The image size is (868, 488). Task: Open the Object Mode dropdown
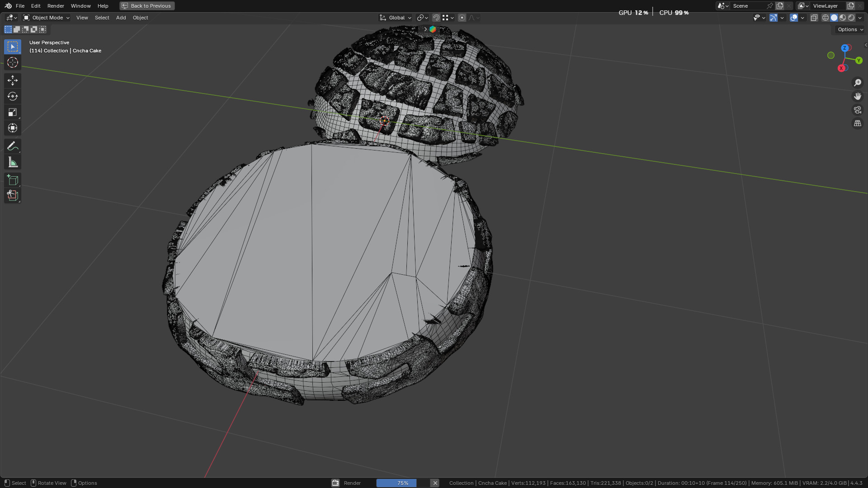[x=47, y=18]
